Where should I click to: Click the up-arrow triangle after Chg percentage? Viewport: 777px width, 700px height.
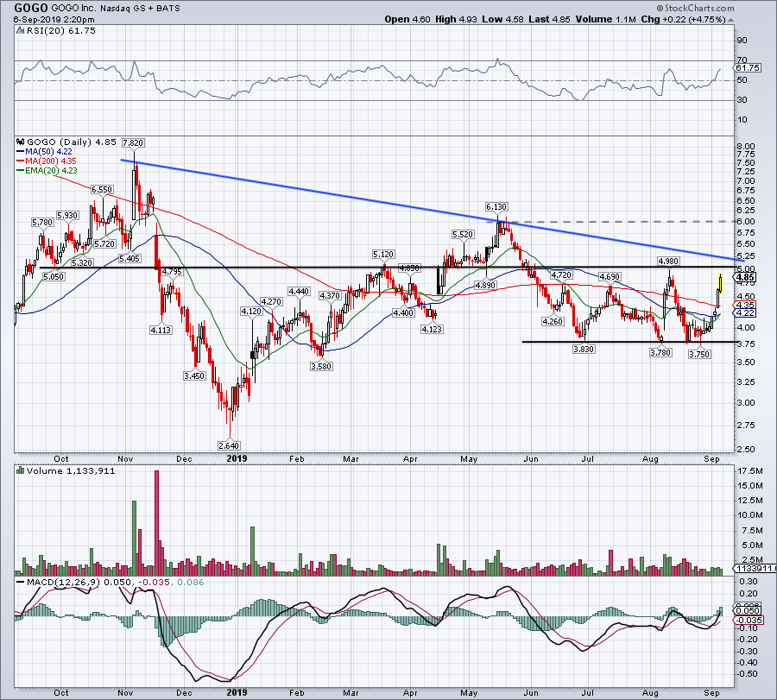point(731,20)
